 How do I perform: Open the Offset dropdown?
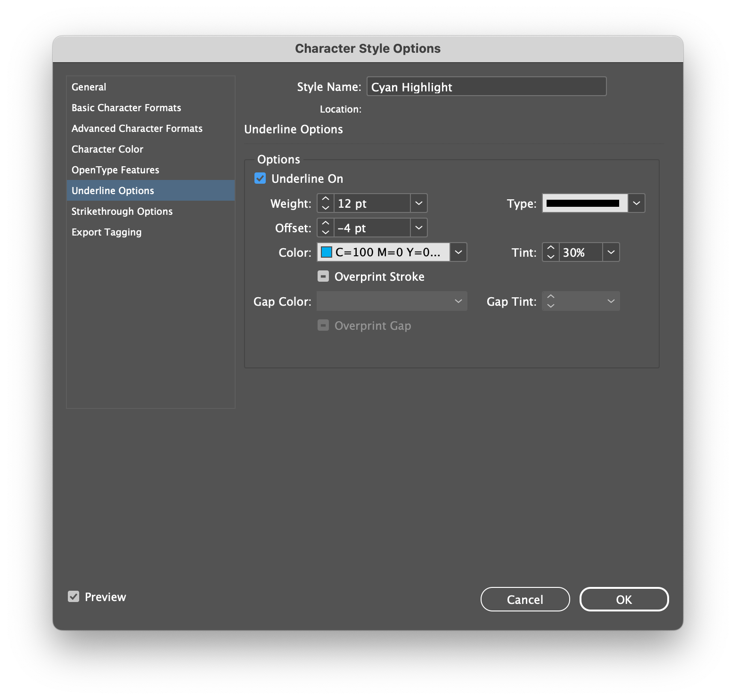click(418, 228)
